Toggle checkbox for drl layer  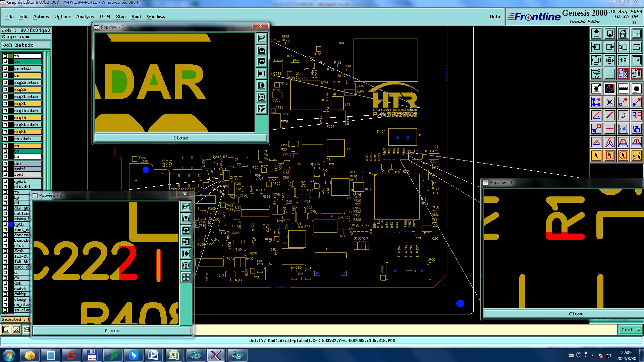(5, 164)
